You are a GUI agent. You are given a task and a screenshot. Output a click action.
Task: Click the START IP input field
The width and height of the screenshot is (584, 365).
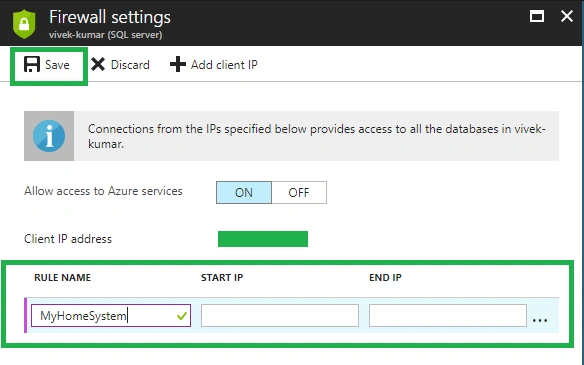point(280,316)
